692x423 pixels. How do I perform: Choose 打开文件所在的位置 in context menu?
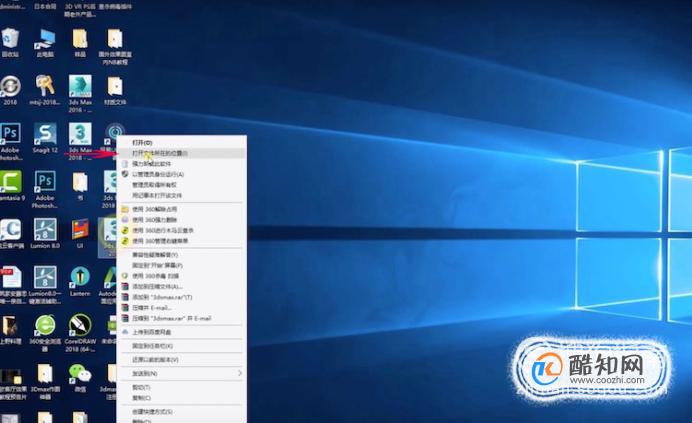tap(181, 153)
